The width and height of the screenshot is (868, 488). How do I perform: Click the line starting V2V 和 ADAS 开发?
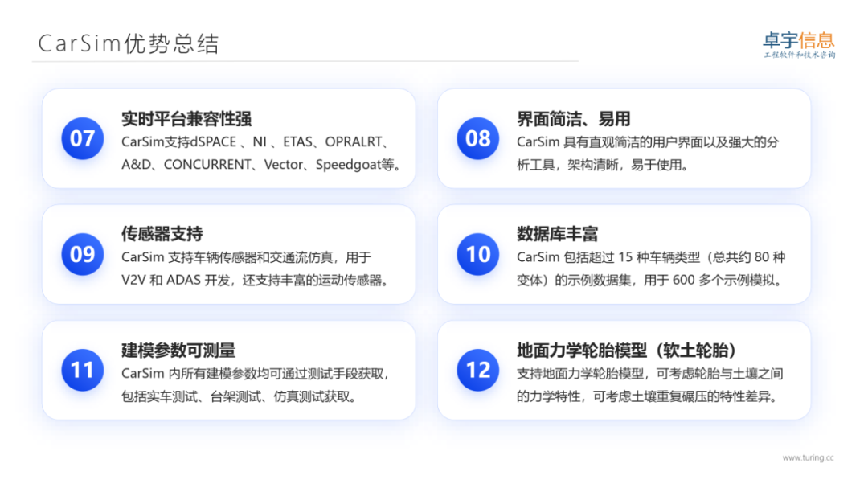pyautogui.click(x=256, y=281)
